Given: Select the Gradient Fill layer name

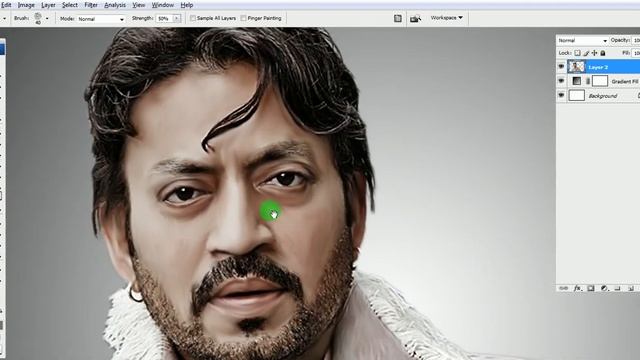Looking at the screenshot, I should click(625, 82).
